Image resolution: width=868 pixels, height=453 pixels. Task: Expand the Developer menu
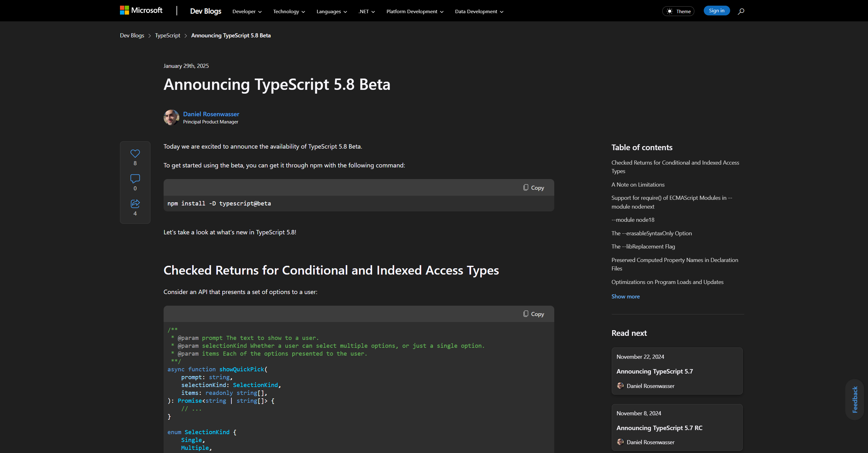coord(247,11)
